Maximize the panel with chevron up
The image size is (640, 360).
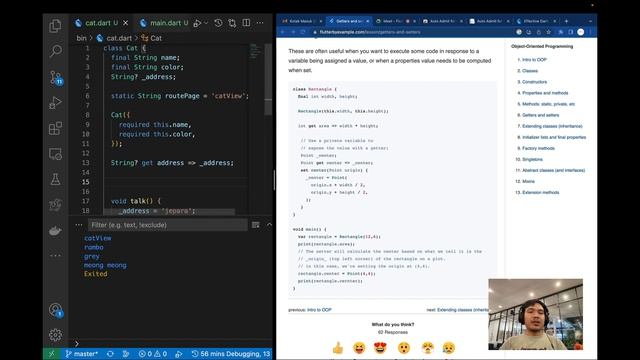(x=269, y=224)
